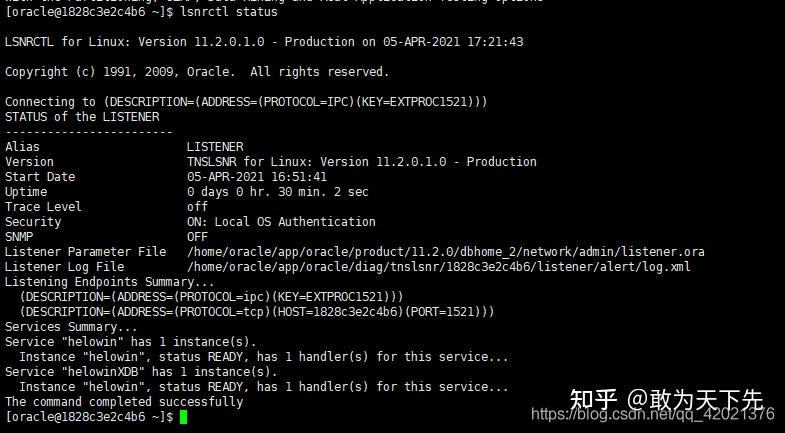Click the command completed successfully message
This screenshot has width=785, height=433.
tap(124, 402)
